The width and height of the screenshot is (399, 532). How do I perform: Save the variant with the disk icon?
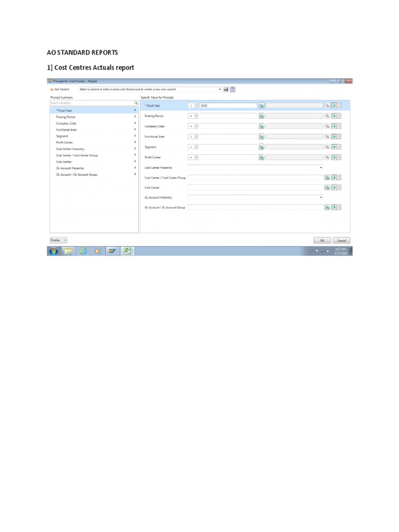[226, 89]
